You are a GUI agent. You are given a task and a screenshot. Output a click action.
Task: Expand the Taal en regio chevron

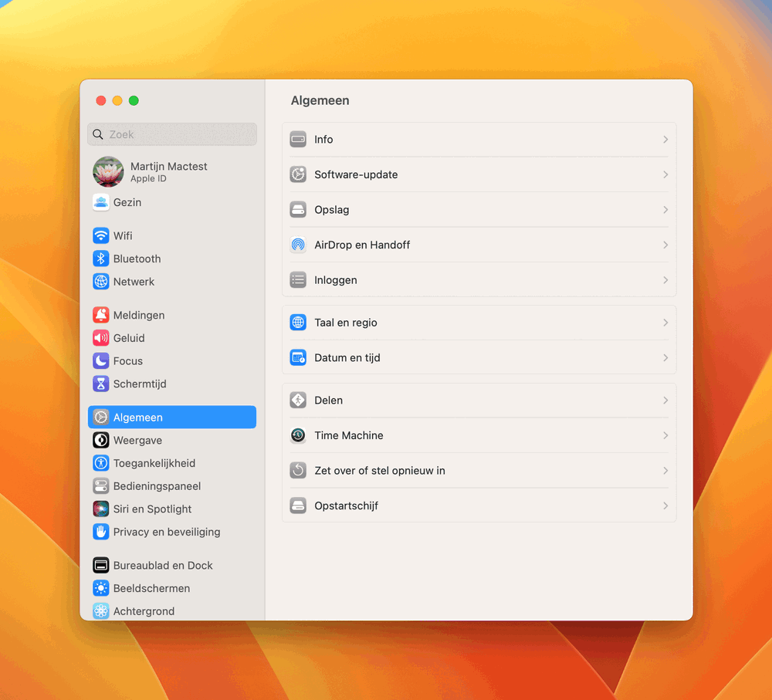[665, 323]
